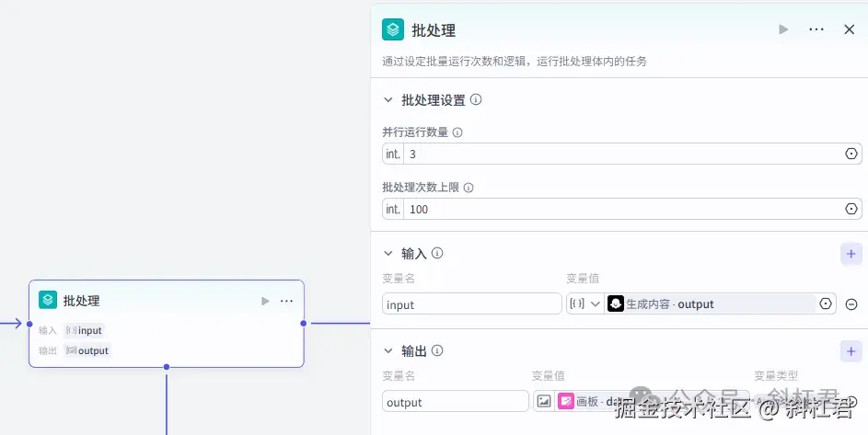Add a new input variable with plus button
Viewport: 868px width, 435px height.
pos(851,254)
